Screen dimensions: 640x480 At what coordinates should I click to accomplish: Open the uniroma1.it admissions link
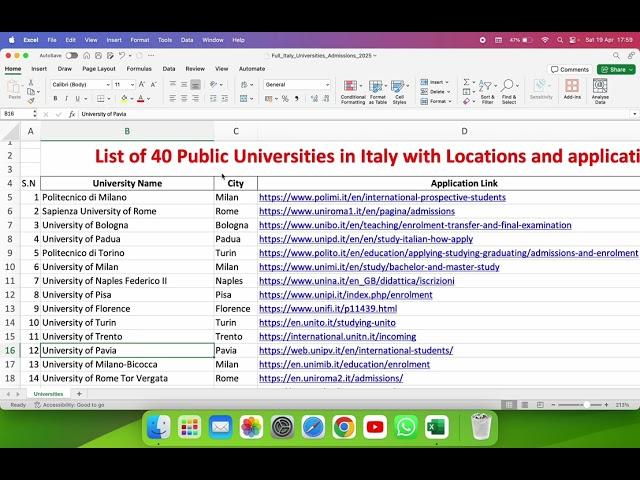(357, 211)
